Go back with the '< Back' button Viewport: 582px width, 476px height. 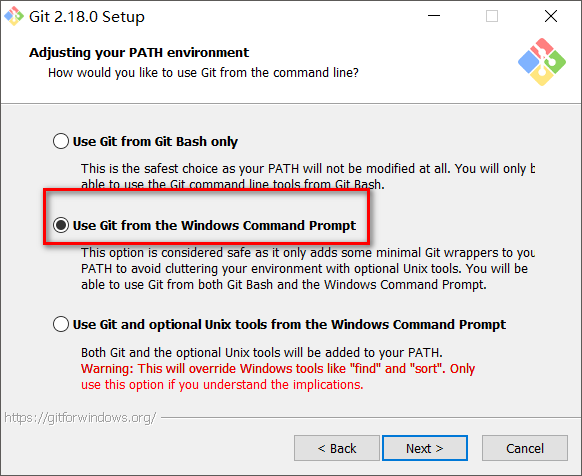coord(337,448)
